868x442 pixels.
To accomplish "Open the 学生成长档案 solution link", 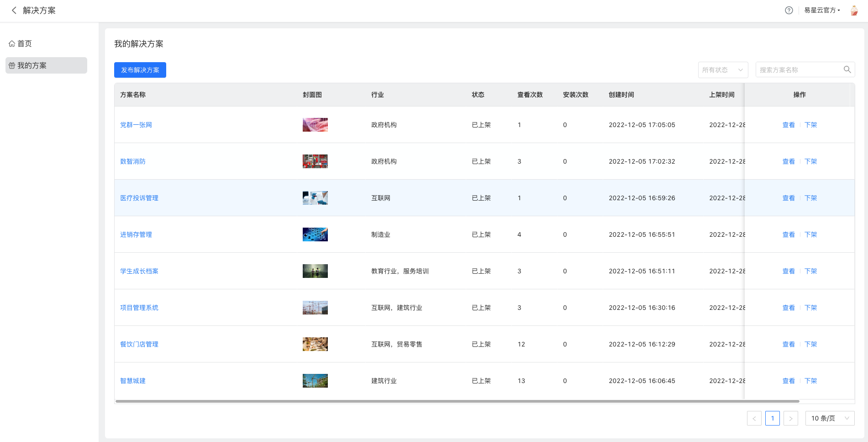I will (139, 271).
